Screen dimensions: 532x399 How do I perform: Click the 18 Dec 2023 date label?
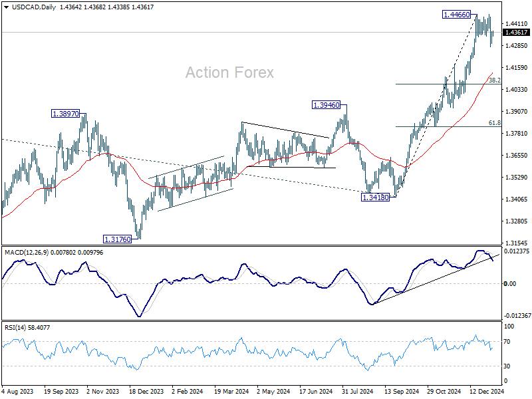click(146, 392)
